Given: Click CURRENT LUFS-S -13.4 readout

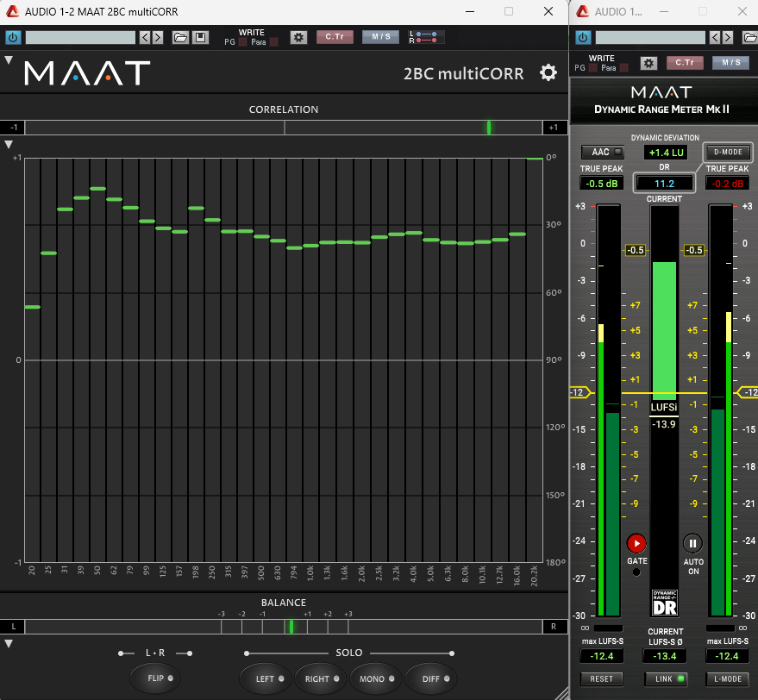Looking at the screenshot, I should coord(665,656).
